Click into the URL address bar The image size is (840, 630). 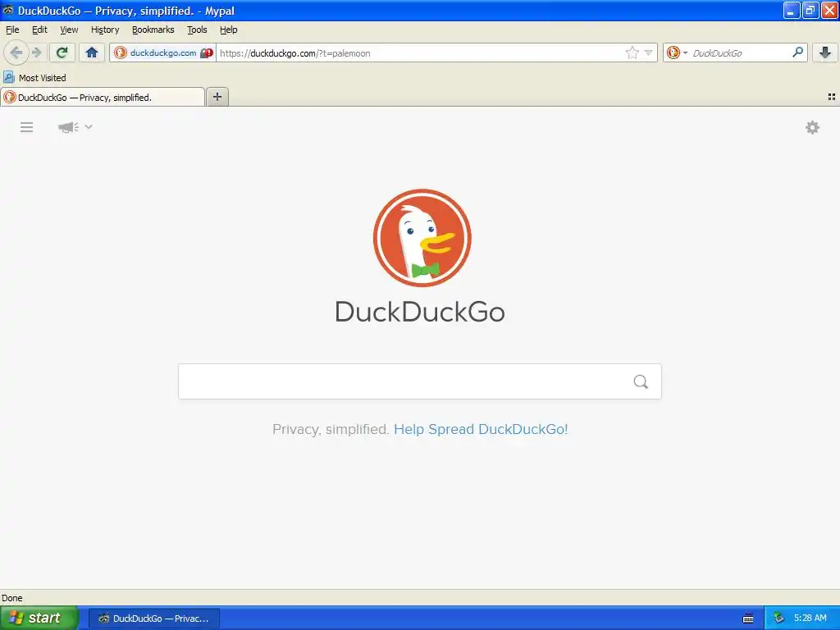coord(418,53)
